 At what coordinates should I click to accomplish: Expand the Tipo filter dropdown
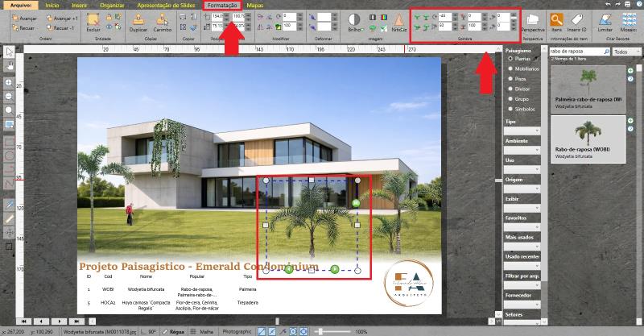coord(521,131)
